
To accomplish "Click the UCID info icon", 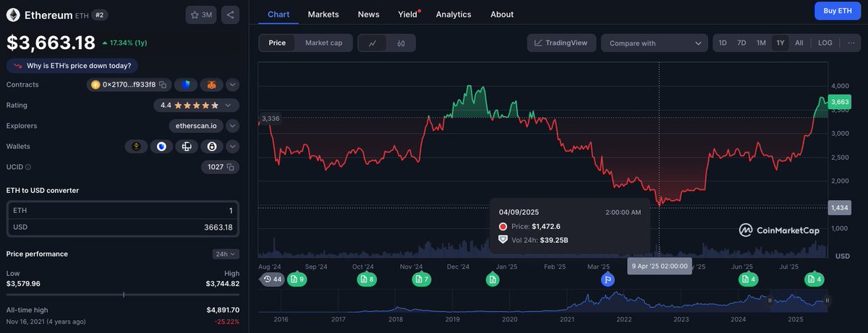I will [28, 167].
